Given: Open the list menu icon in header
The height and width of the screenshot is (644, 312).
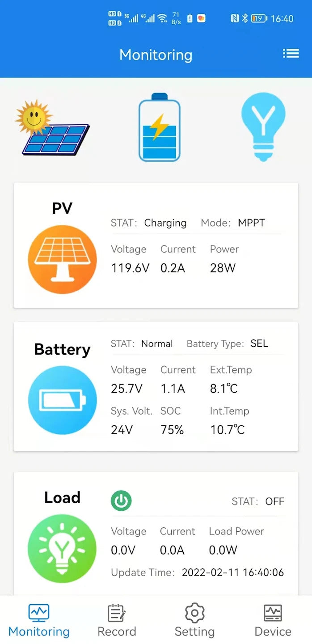Looking at the screenshot, I should (291, 54).
